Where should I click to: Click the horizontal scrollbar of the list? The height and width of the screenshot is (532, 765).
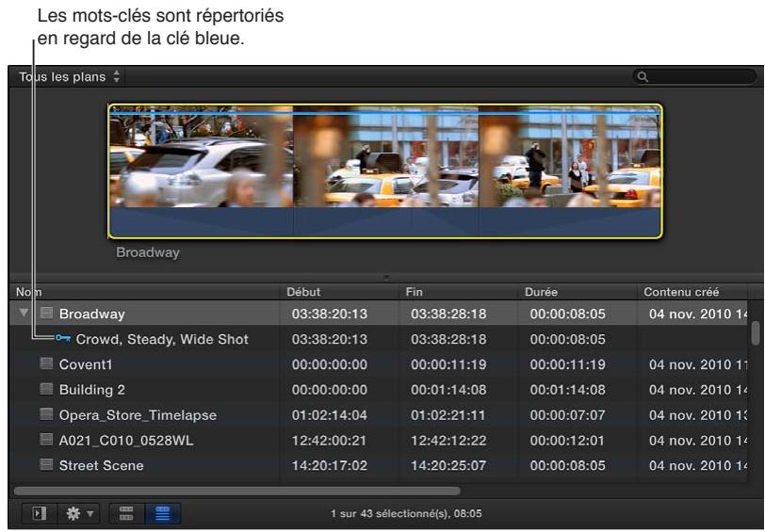click(x=237, y=491)
